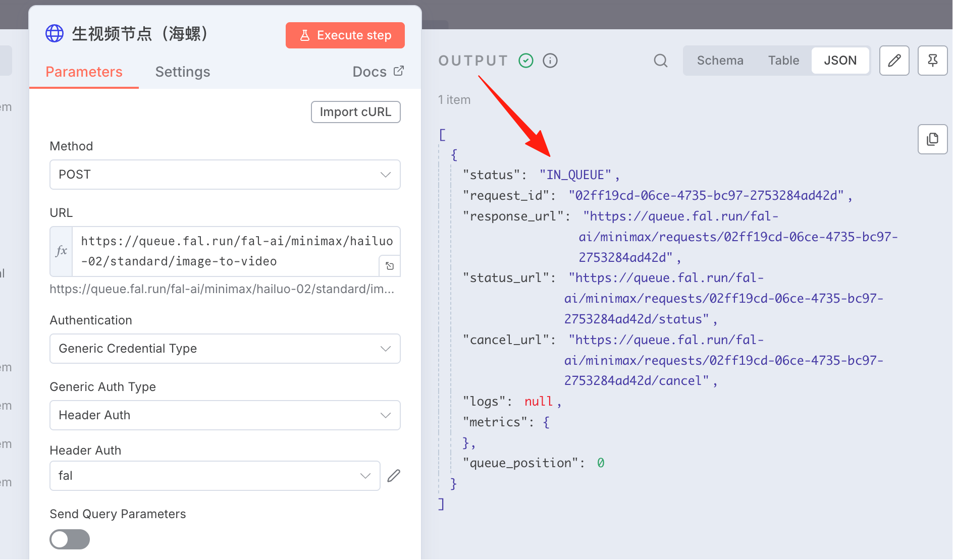Click the globe icon beside the node title

(55, 34)
